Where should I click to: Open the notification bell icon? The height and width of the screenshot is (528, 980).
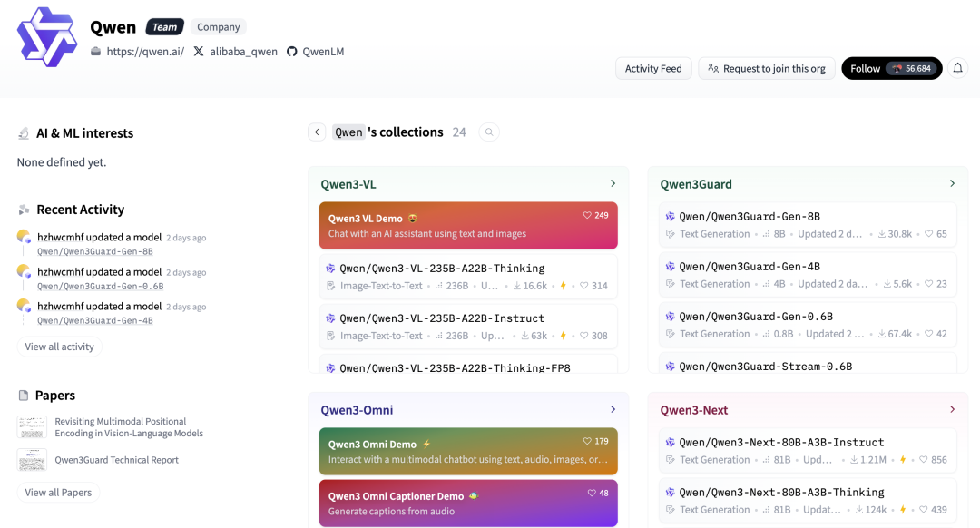click(x=957, y=68)
